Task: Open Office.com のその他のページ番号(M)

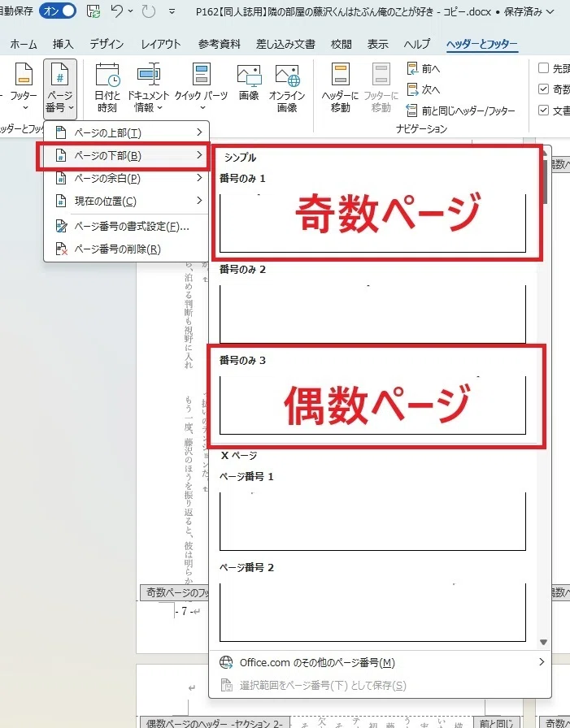Action: tap(381, 662)
